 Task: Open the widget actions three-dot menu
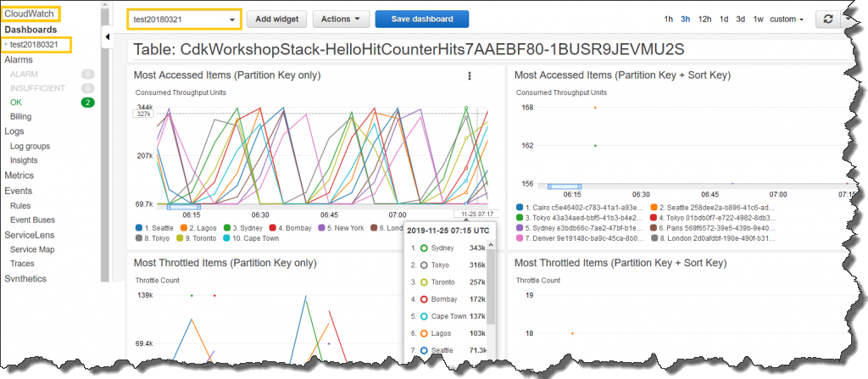(470, 76)
